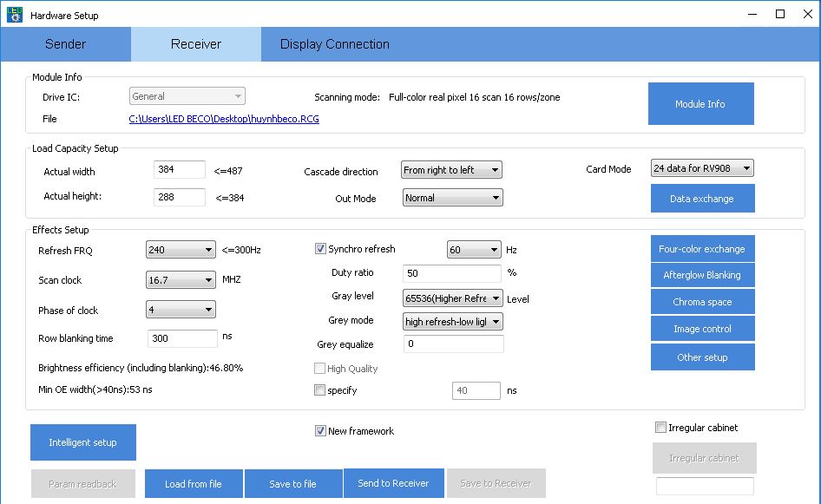Viewport: 821px width, 504px height.
Task: Click the Row blanking time field
Action: [182, 338]
